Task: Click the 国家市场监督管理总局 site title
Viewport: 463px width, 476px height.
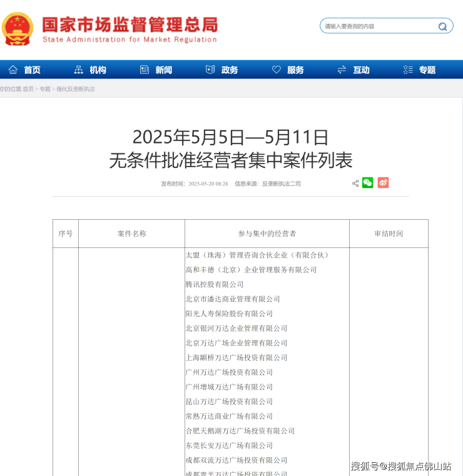Action: pos(130,25)
